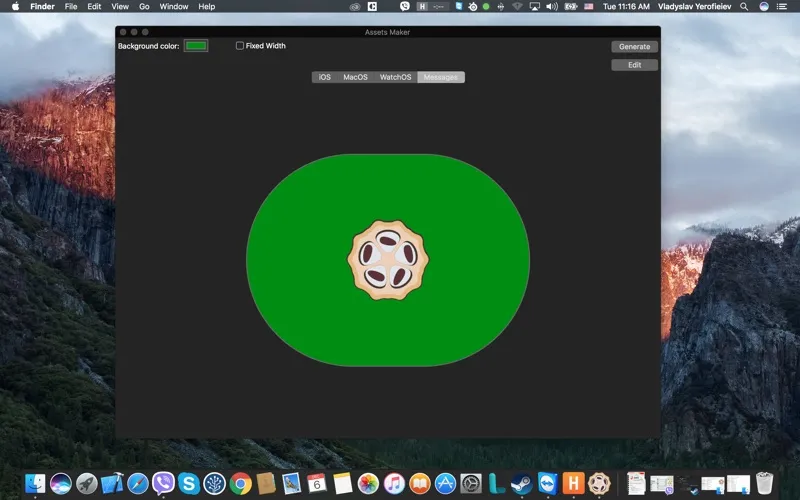The width and height of the screenshot is (800, 500).
Task: Enable the Fixed Width checkbox
Action: [240, 46]
